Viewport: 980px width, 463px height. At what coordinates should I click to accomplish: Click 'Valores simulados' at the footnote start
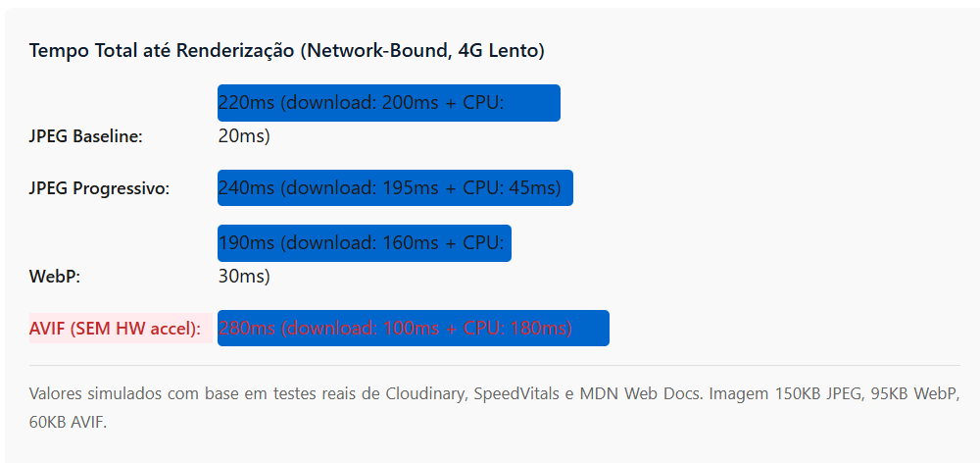tap(86, 394)
